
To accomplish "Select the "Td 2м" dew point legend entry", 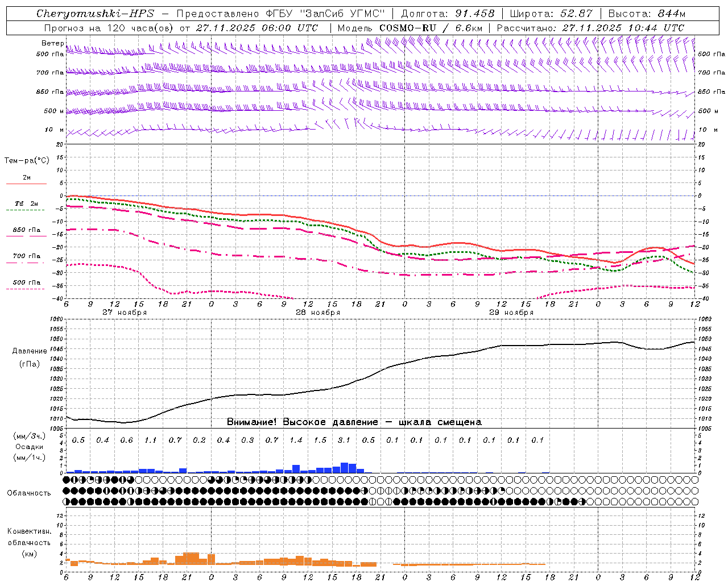I will [26, 203].
